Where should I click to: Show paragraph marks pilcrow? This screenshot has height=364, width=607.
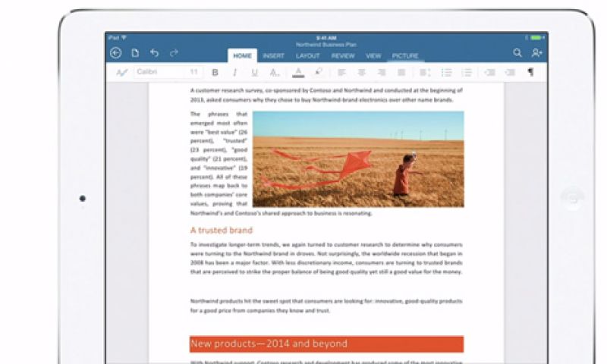point(530,72)
